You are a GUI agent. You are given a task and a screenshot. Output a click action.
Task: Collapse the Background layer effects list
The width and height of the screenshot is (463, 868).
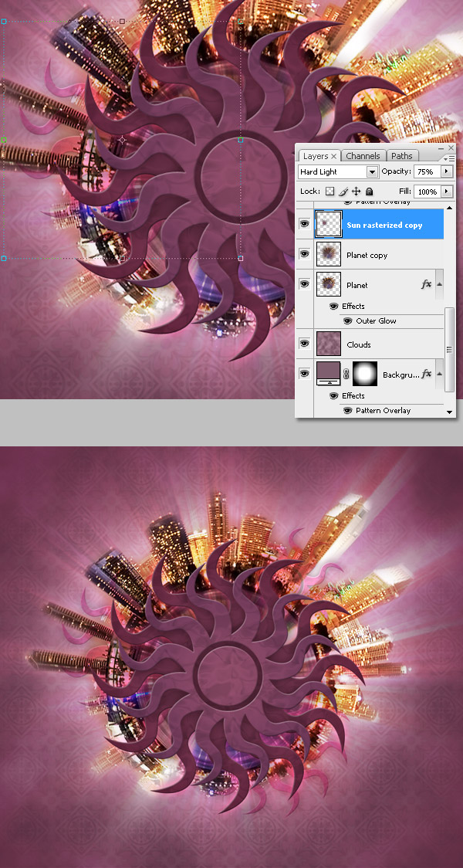pyautogui.click(x=439, y=375)
